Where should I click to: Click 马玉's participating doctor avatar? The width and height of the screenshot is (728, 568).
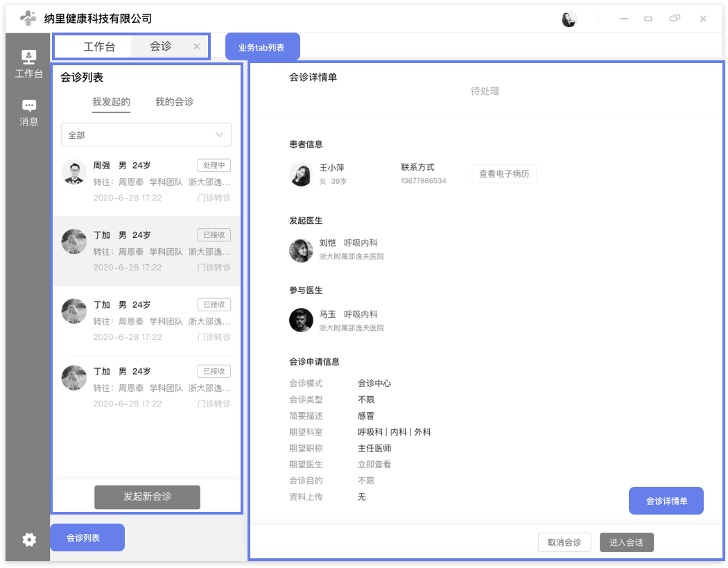tap(301, 320)
